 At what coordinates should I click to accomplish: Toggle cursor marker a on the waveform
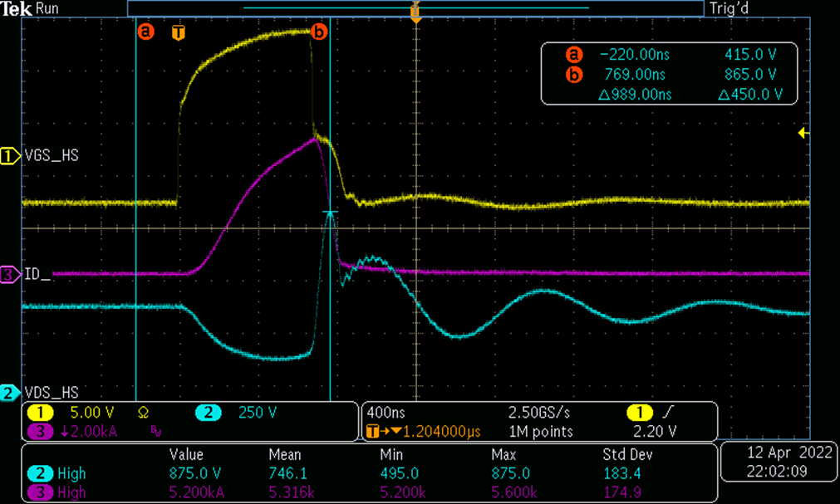(x=147, y=32)
